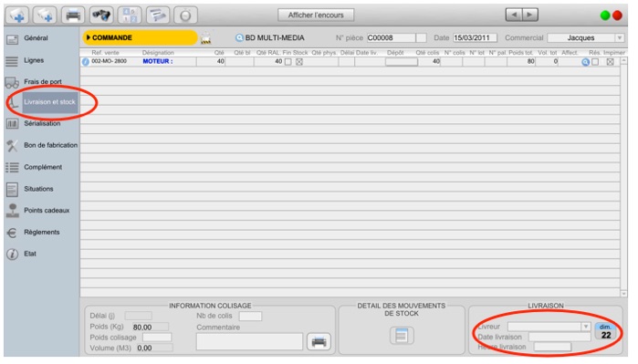Click scrollbar down arrow of lines table
The width and height of the screenshot is (638, 364).
[x=623, y=293]
